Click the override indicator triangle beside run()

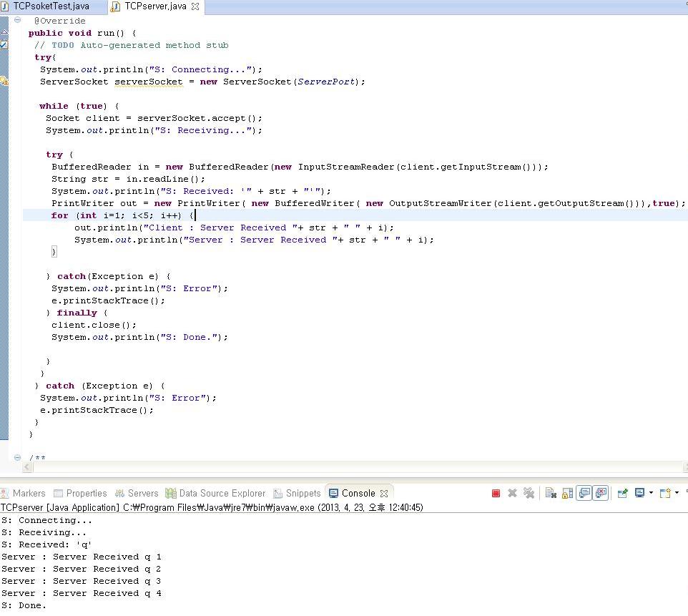pos(4,31)
